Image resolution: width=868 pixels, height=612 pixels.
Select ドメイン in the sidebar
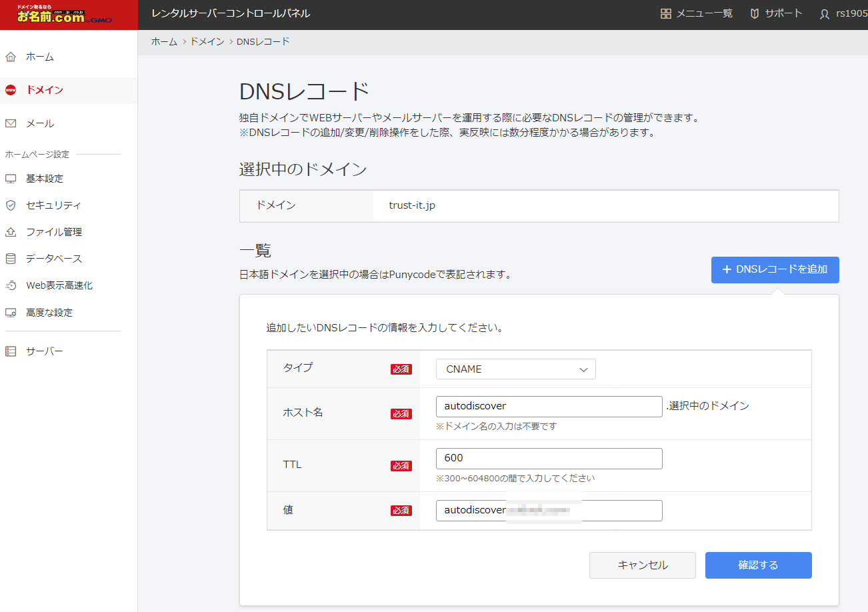tap(45, 90)
